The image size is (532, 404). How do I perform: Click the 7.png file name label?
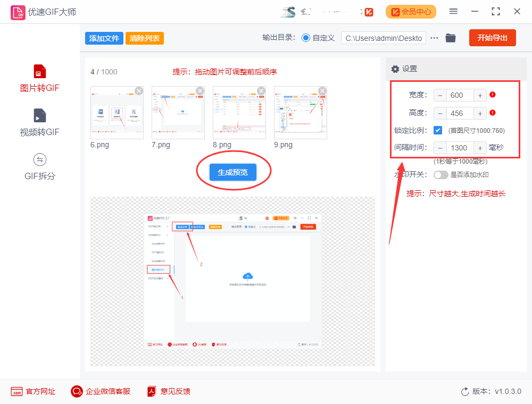[161, 145]
